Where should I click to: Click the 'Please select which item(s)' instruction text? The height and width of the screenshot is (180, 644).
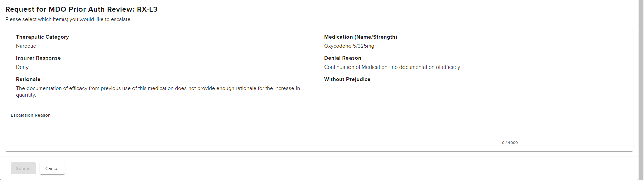pyautogui.click(x=68, y=19)
